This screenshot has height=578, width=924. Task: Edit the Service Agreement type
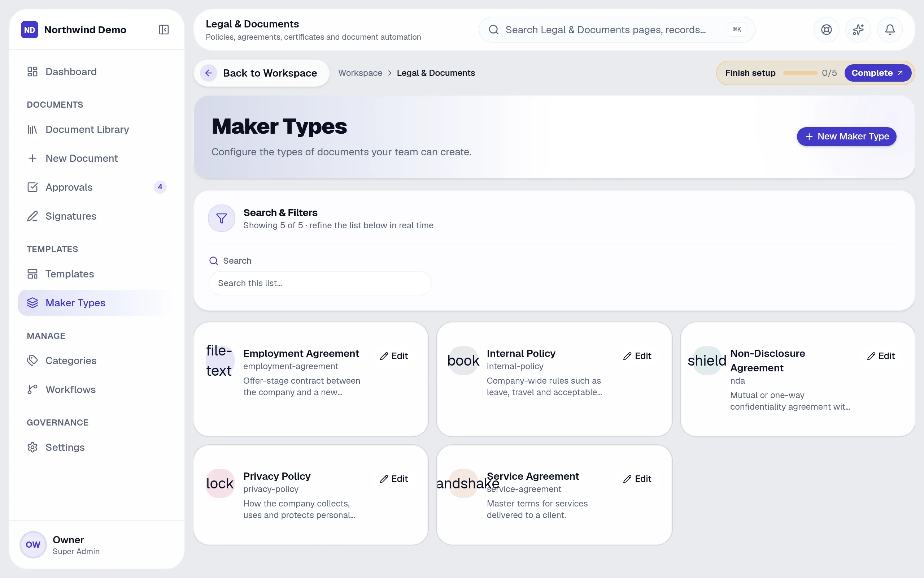[x=637, y=479]
